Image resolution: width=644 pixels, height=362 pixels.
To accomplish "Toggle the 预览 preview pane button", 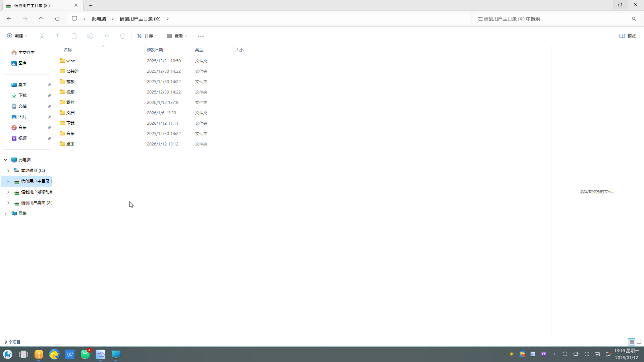I will click(627, 36).
